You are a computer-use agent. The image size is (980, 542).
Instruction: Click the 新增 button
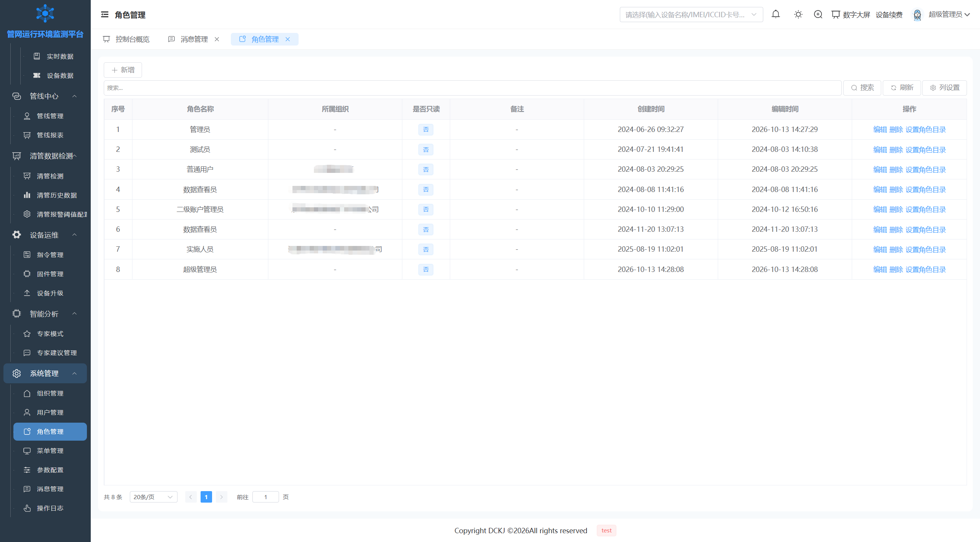123,70
